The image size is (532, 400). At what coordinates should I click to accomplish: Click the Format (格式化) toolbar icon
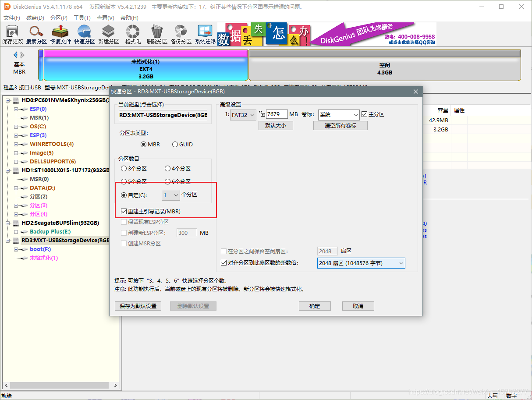(133, 34)
